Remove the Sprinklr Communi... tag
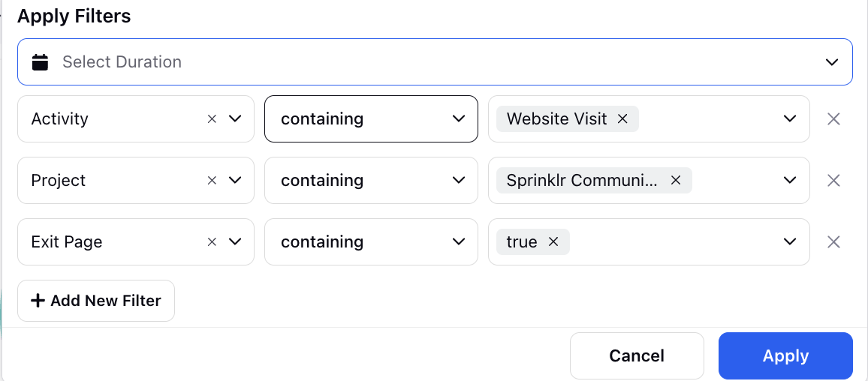 point(675,180)
